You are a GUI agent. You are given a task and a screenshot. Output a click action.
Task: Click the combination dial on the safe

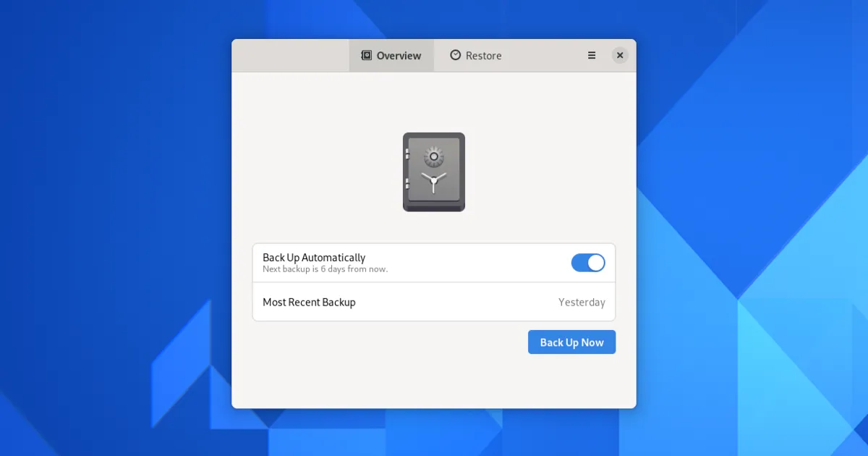[434, 156]
